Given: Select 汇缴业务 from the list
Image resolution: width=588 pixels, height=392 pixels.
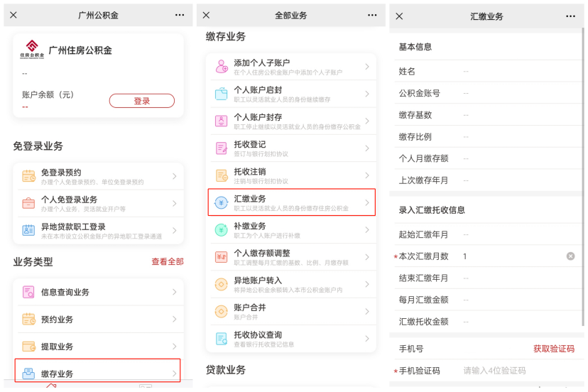Looking at the screenshot, I should (x=292, y=202).
